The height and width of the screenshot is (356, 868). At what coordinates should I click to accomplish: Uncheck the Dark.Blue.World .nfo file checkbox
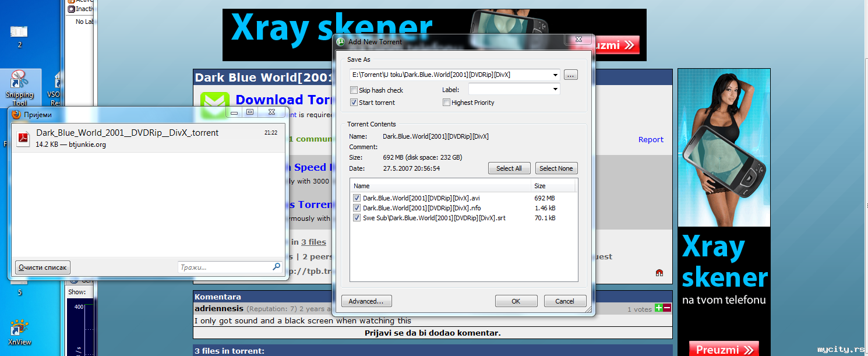357,208
